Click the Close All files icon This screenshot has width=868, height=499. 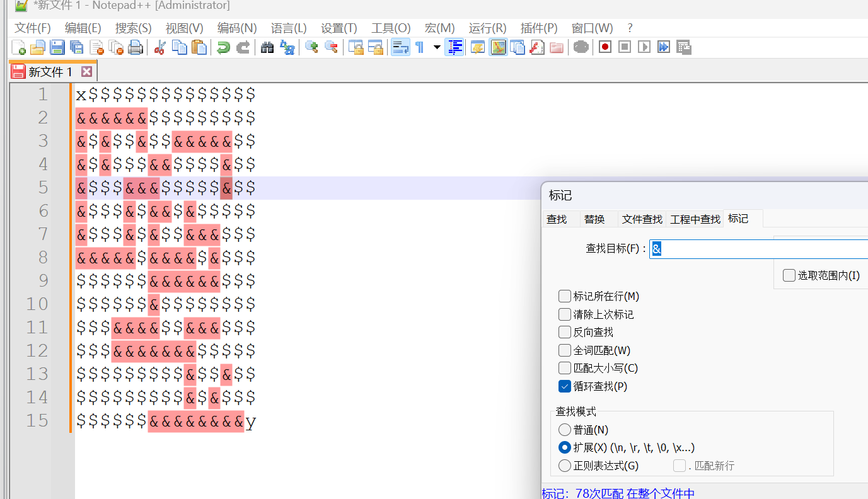coord(116,47)
